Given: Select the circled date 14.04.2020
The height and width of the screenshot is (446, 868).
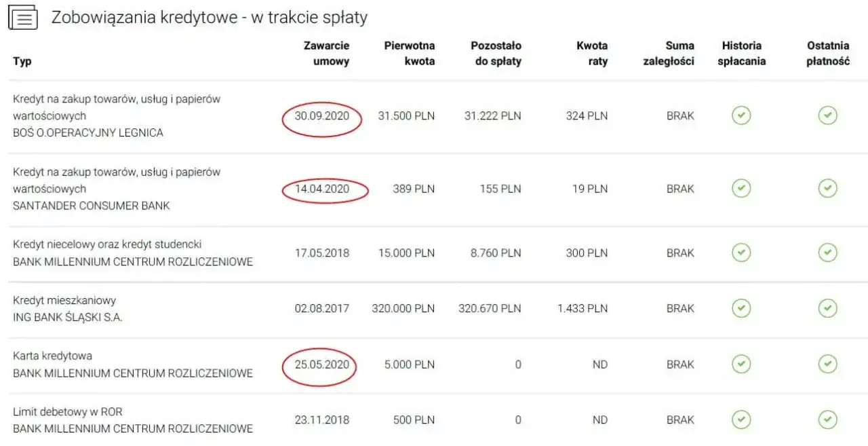Looking at the screenshot, I should (322, 189).
